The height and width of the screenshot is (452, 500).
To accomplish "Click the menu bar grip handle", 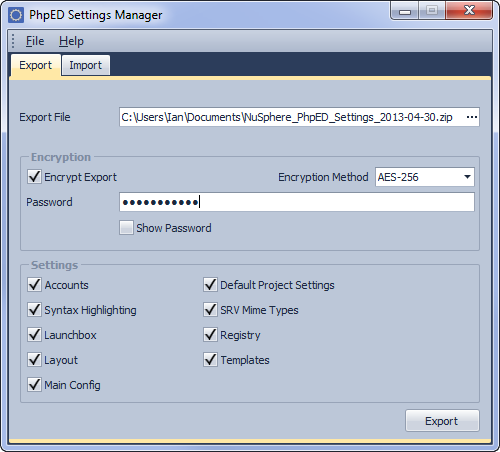I will (x=13, y=41).
